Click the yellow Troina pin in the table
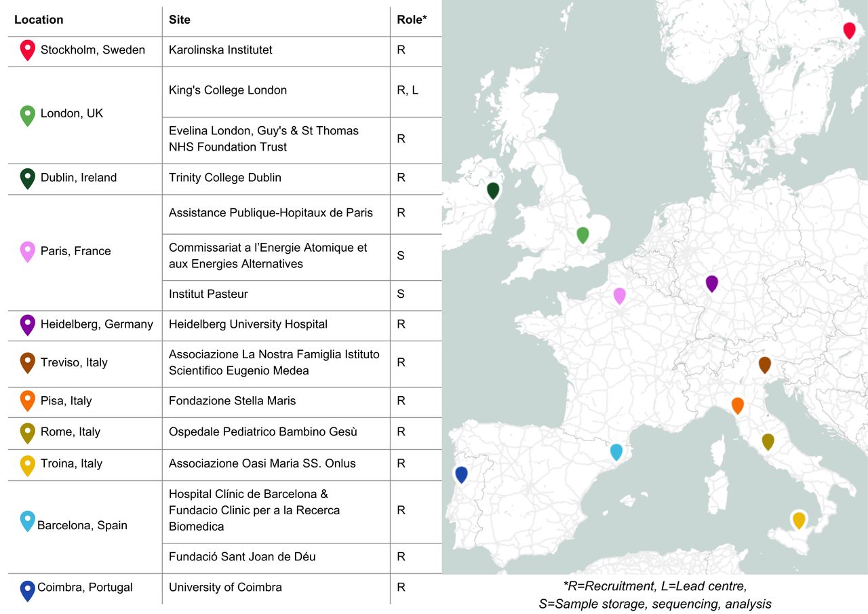 point(28,465)
